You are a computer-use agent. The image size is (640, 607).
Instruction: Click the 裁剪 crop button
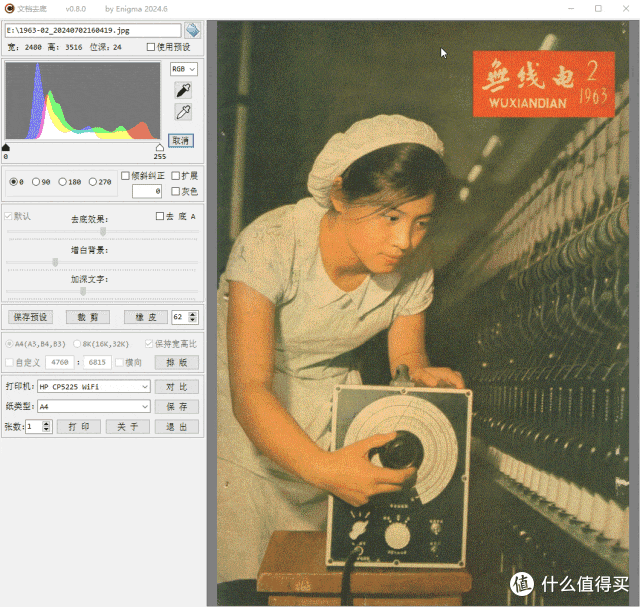tap(88, 317)
